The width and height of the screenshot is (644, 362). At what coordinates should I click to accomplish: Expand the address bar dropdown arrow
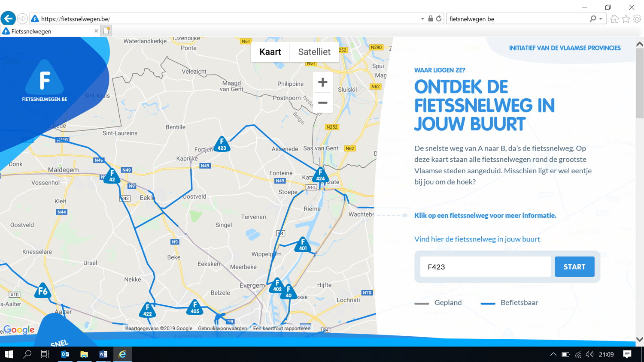coord(422,19)
